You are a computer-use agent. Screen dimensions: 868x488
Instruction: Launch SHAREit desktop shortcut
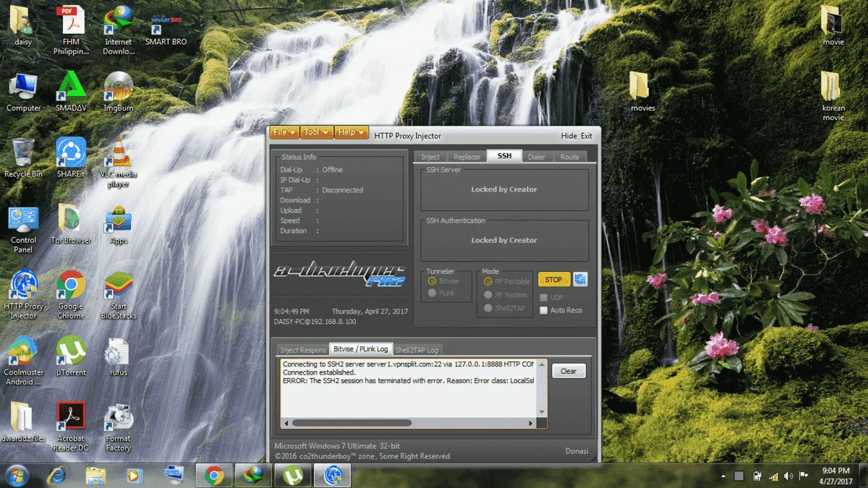pyautogui.click(x=71, y=158)
